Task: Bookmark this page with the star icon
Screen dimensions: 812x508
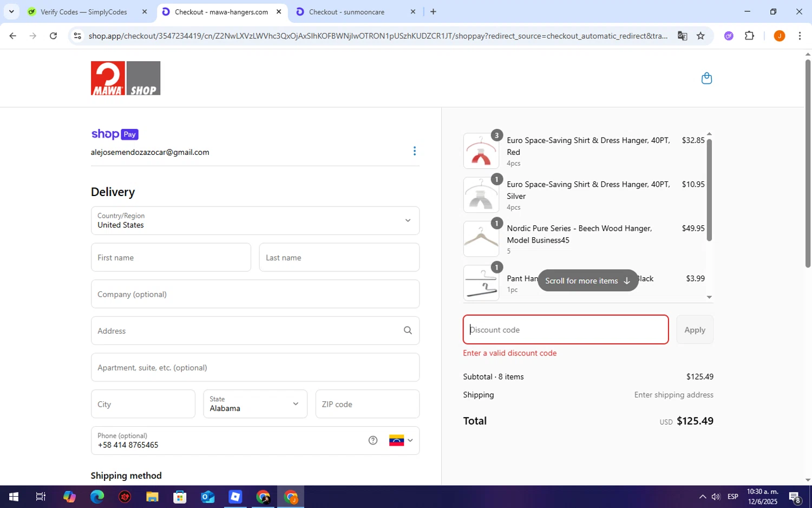Action: click(x=700, y=36)
